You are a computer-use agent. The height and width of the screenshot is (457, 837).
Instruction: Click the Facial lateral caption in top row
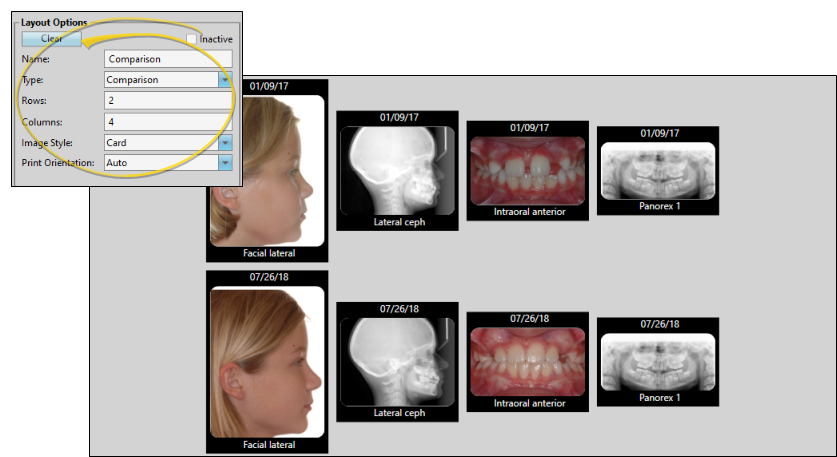coord(268,254)
